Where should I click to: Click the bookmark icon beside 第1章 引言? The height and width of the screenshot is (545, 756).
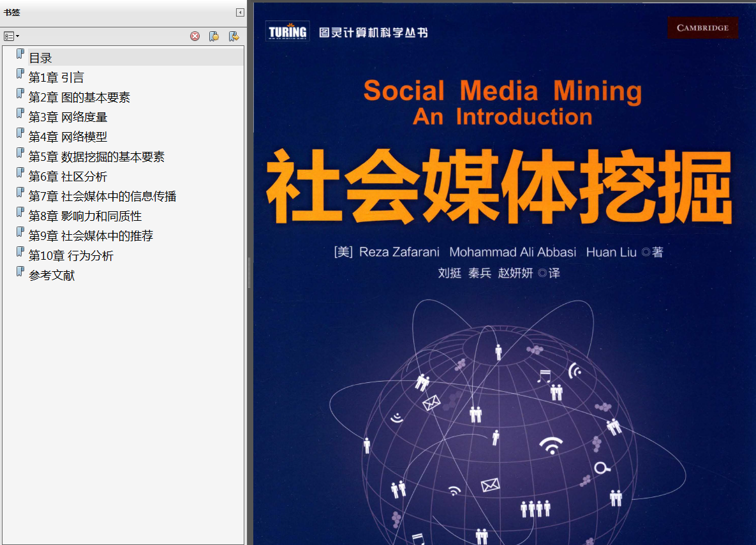[20, 74]
